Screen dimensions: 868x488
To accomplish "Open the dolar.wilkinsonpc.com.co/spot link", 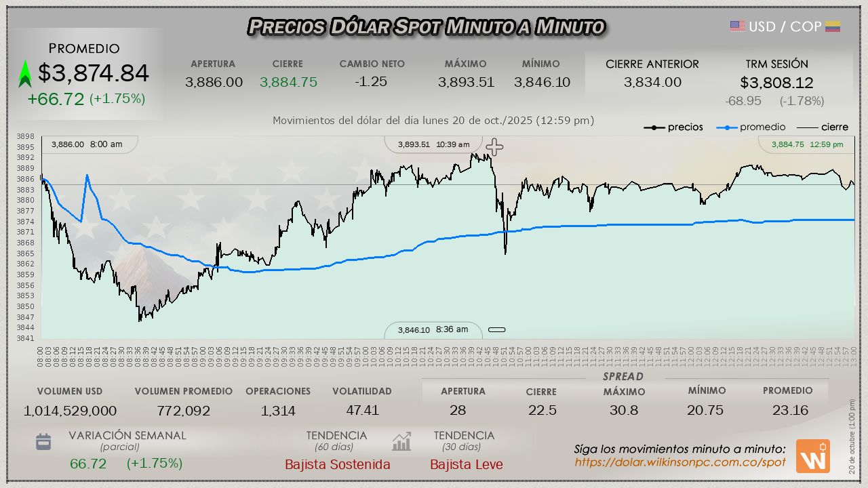I will point(680,462).
